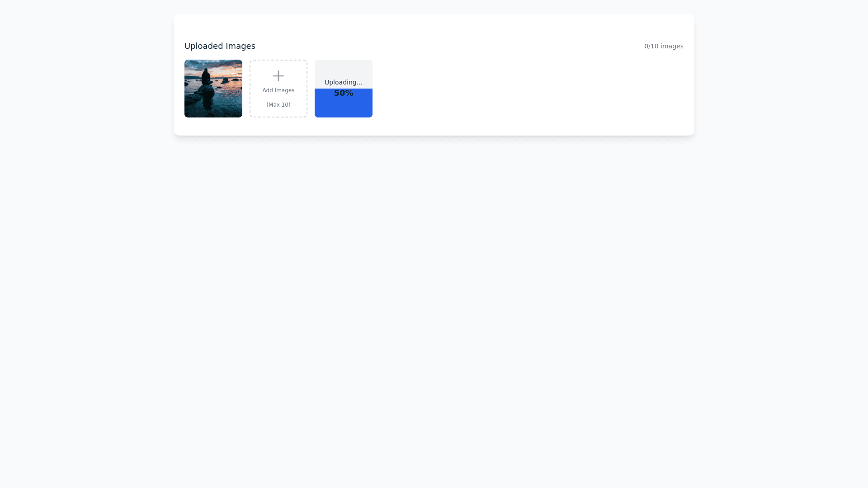868x488 pixels.
Task: Select the "Uploaded Images" heading
Action: 220,46
